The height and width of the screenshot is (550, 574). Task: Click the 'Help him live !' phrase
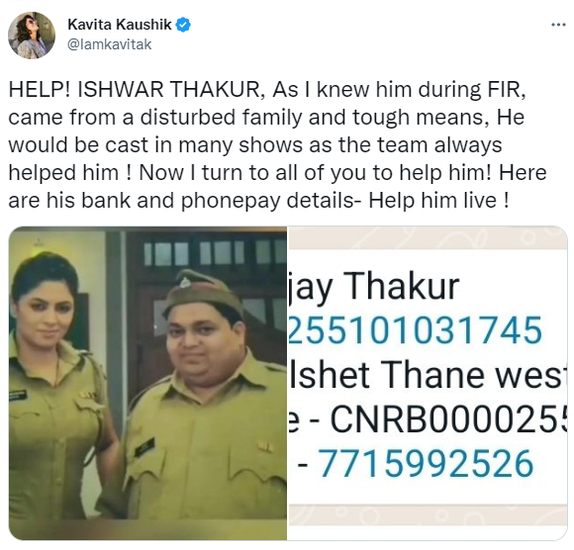[x=439, y=200]
